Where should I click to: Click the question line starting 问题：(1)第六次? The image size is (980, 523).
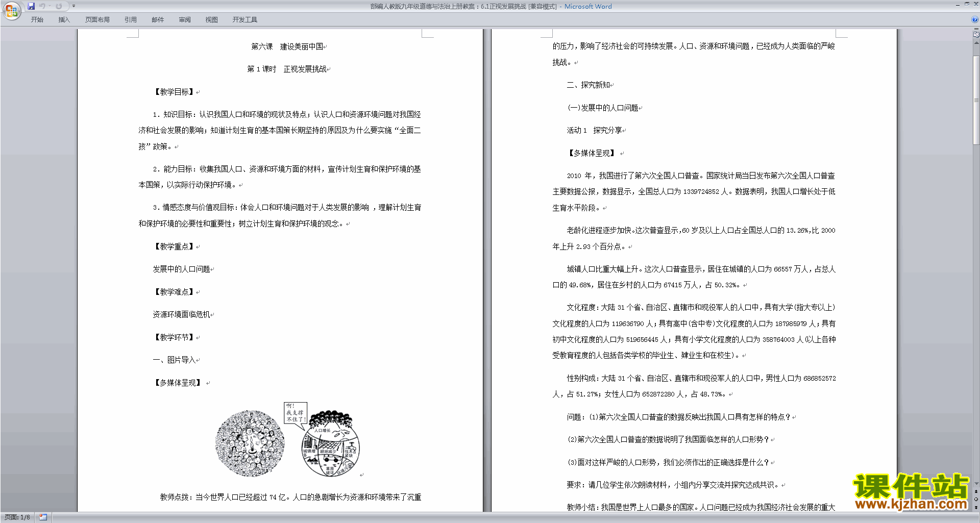pyautogui.click(x=678, y=417)
